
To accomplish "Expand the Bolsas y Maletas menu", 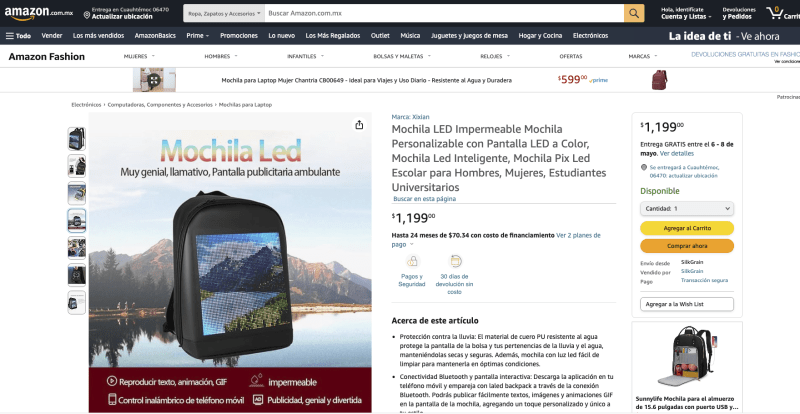I will 402,56.
